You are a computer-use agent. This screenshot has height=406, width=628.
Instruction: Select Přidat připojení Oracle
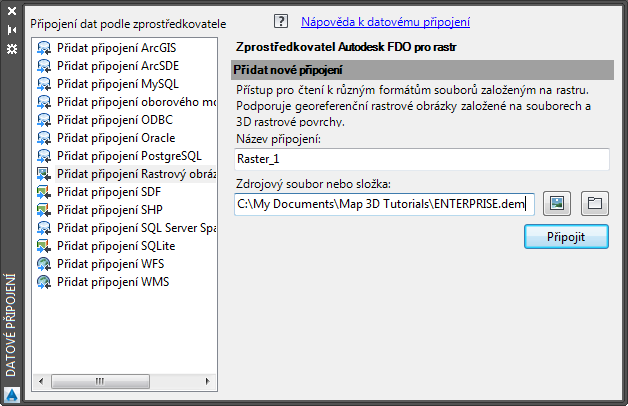(x=116, y=138)
